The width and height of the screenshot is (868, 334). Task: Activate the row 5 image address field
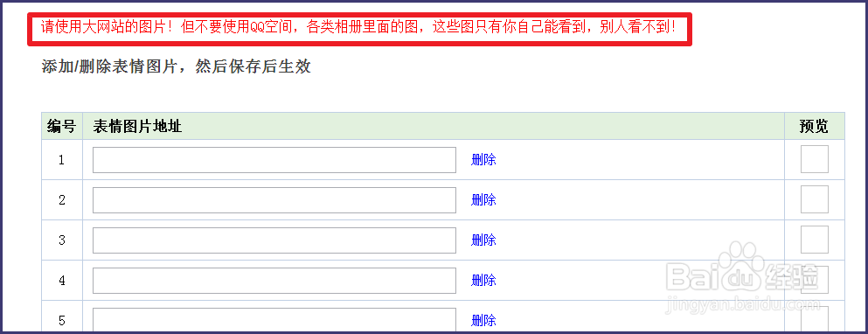tap(274, 320)
